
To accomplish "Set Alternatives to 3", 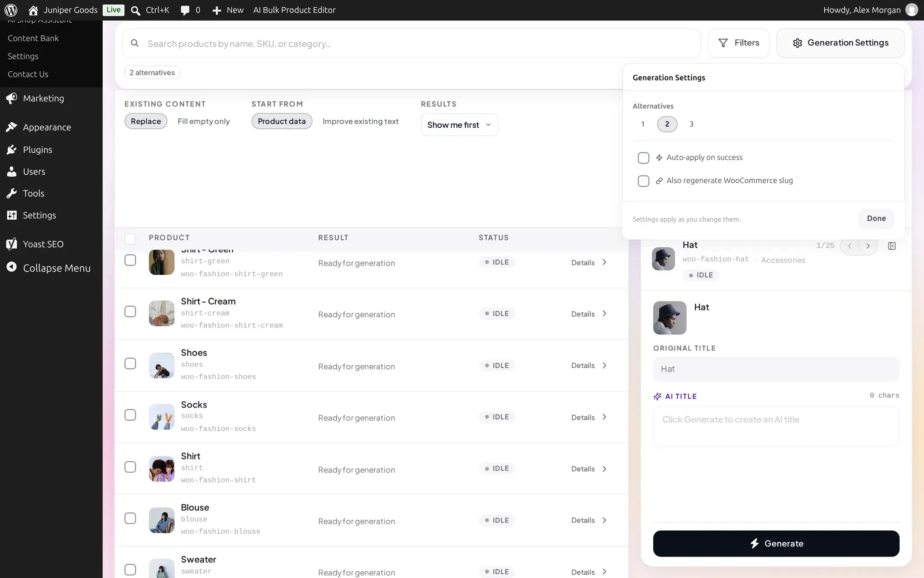I will coord(691,124).
